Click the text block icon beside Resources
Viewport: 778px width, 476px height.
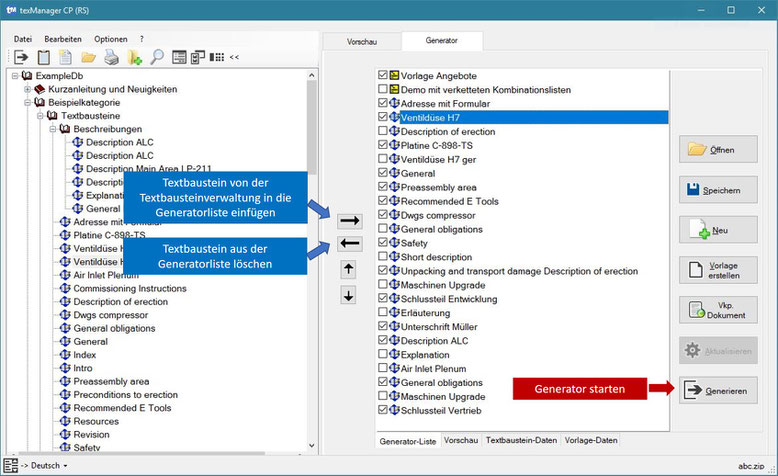[65, 421]
